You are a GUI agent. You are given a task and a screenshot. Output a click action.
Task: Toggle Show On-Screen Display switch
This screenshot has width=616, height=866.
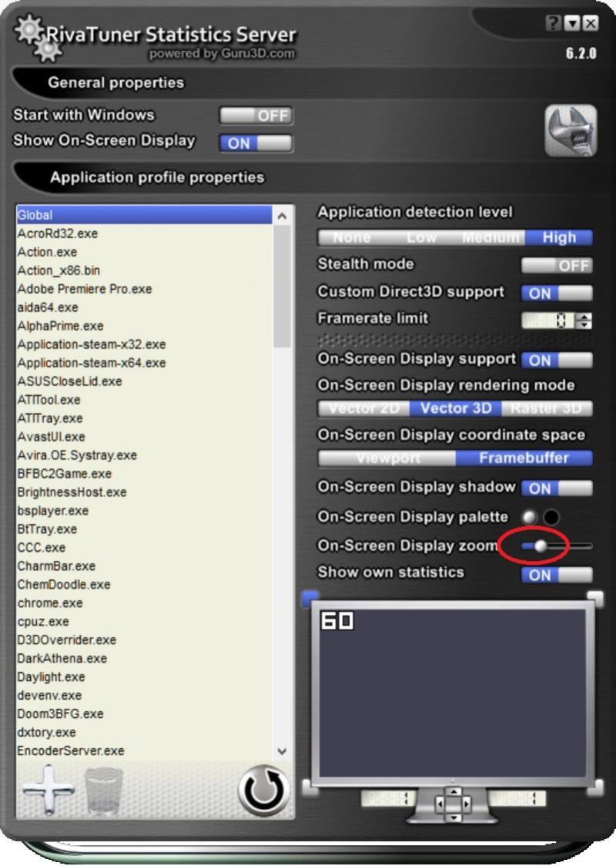pos(256,143)
